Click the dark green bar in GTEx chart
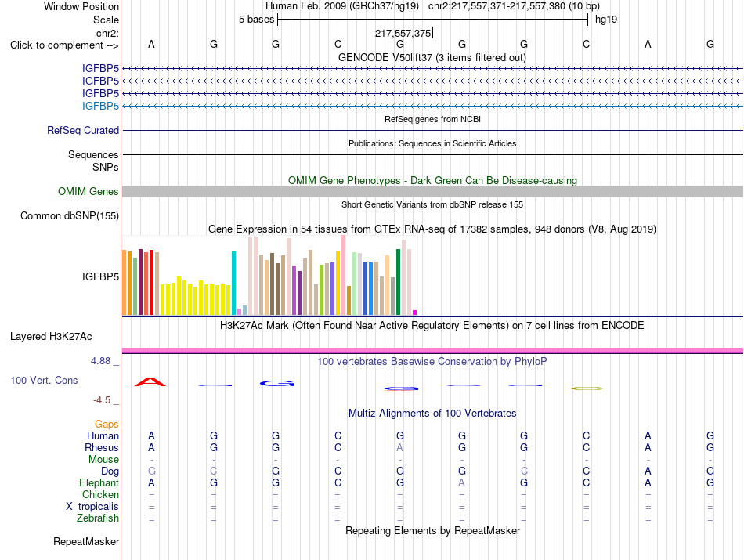Image resolution: width=744 pixels, height=560 pixels. point(398,282)
